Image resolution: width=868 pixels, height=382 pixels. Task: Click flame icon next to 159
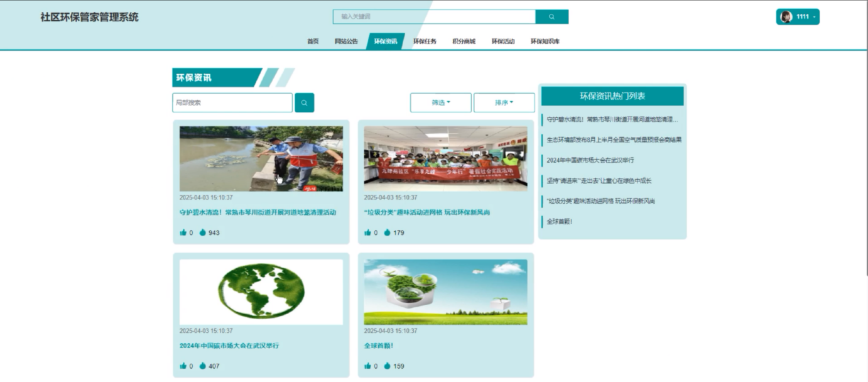point(388,366)
